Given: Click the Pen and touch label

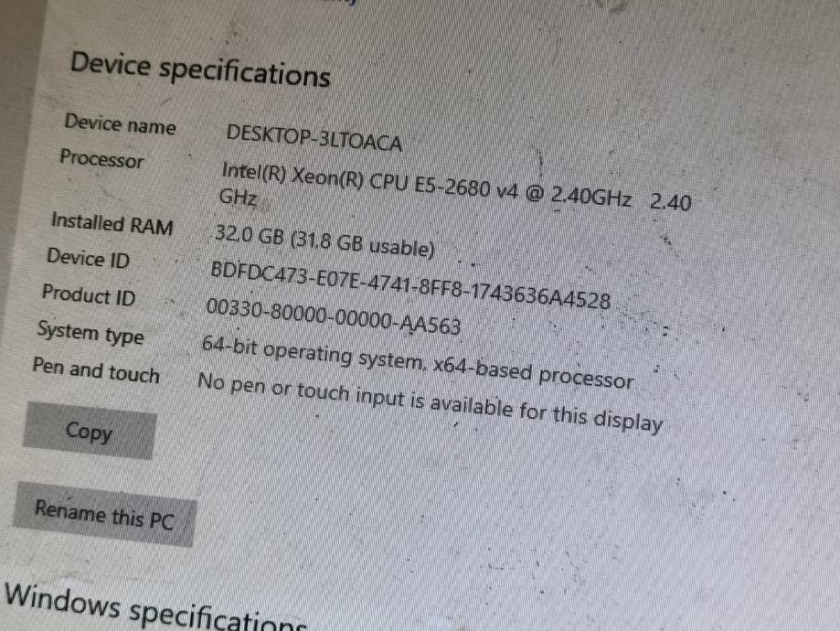Looking at the screenshot, I should [x=96, y=370].
